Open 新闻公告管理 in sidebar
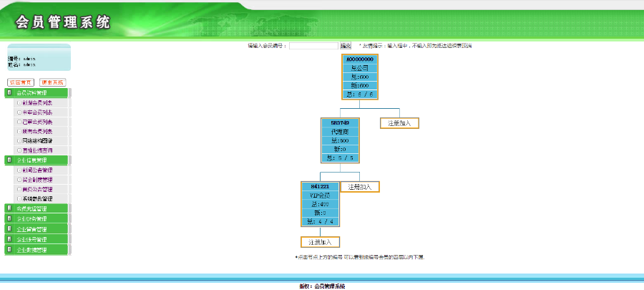The width and height of the screenshot is (644, 290). tap(37, 170)
